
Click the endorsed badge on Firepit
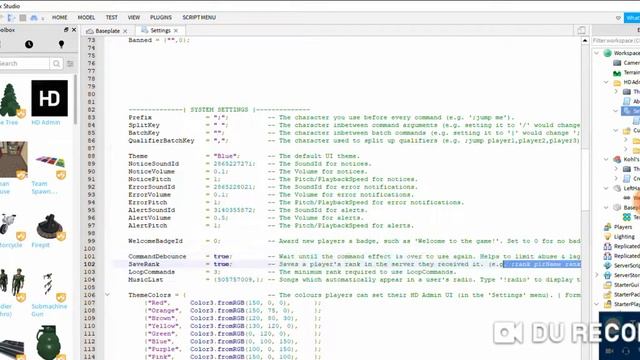click(61, 236)
